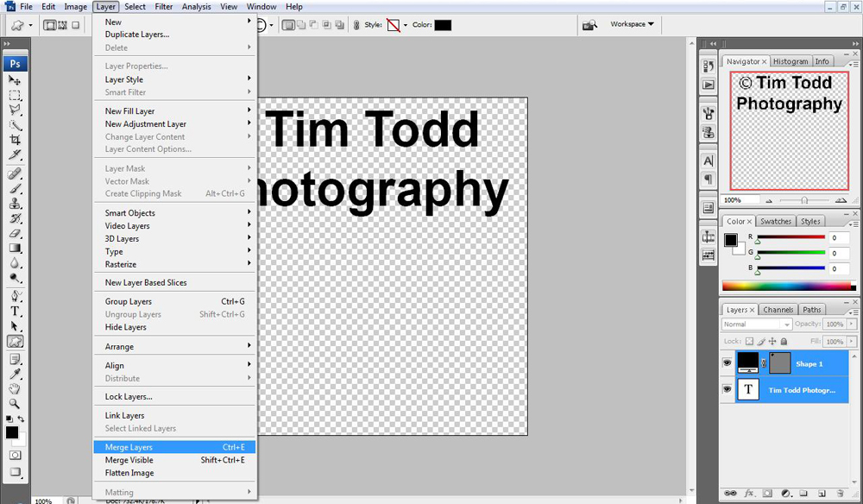
Task: Choose Merge Visible menu entry
Action: click(x=174, y=460)
